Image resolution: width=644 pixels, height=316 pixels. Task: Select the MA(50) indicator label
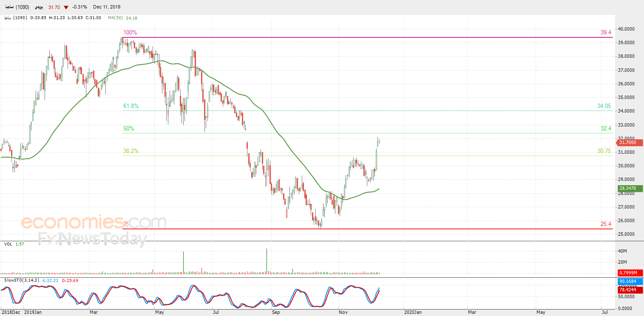click(115, 18)
